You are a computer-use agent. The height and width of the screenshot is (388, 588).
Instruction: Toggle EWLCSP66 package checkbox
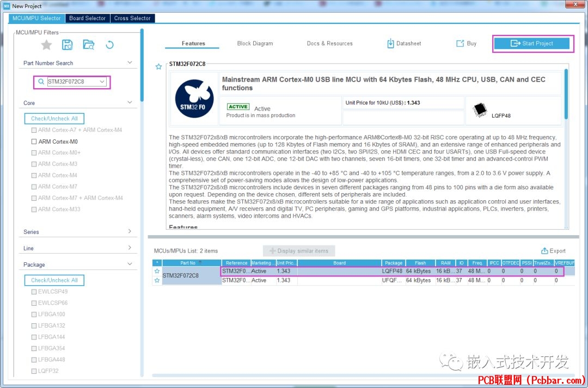pyautogui.click(x=34, y=303)
